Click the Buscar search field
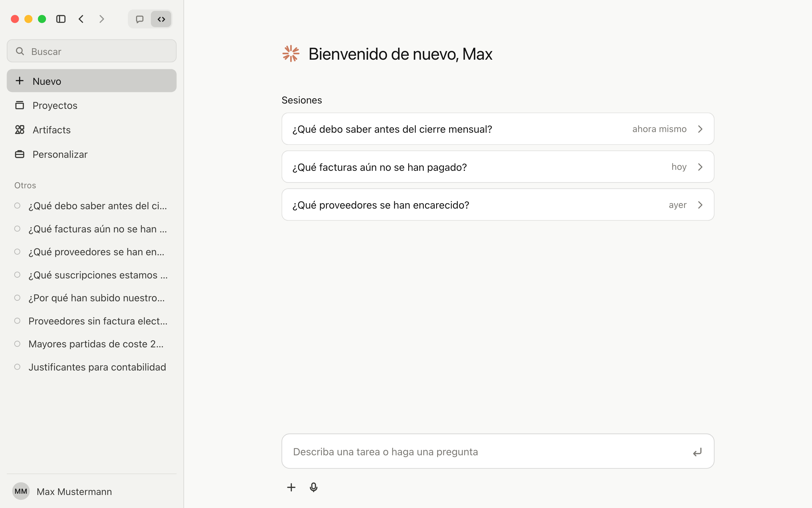 92,51
